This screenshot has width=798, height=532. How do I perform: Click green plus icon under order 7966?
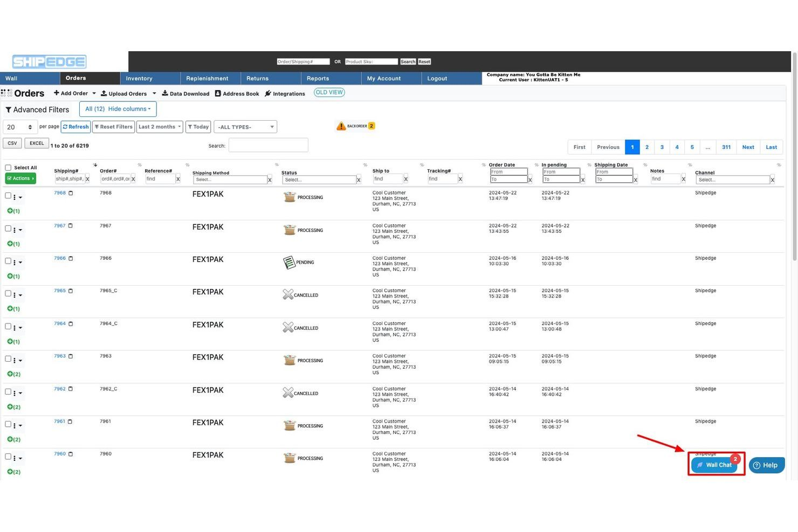click(x=10, y=276)
